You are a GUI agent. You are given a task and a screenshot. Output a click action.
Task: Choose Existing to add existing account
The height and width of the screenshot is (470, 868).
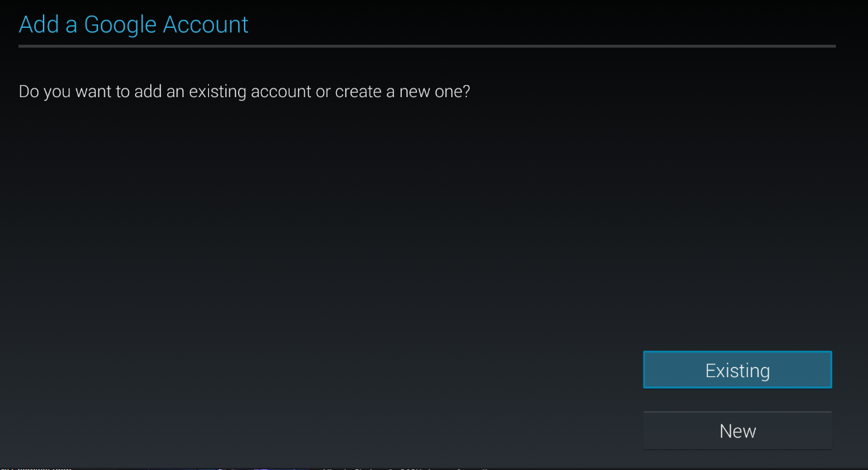pyautogui.click(x=737, y=370)
